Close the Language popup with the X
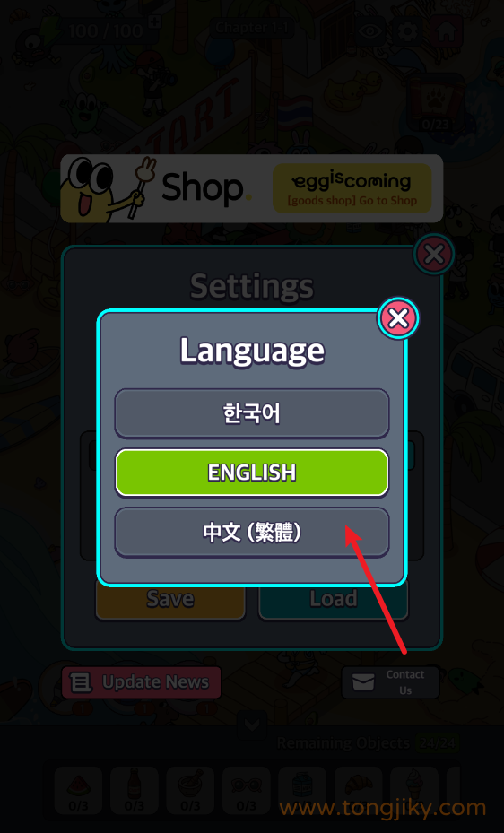Screen dimensions: 504x833 398,318
